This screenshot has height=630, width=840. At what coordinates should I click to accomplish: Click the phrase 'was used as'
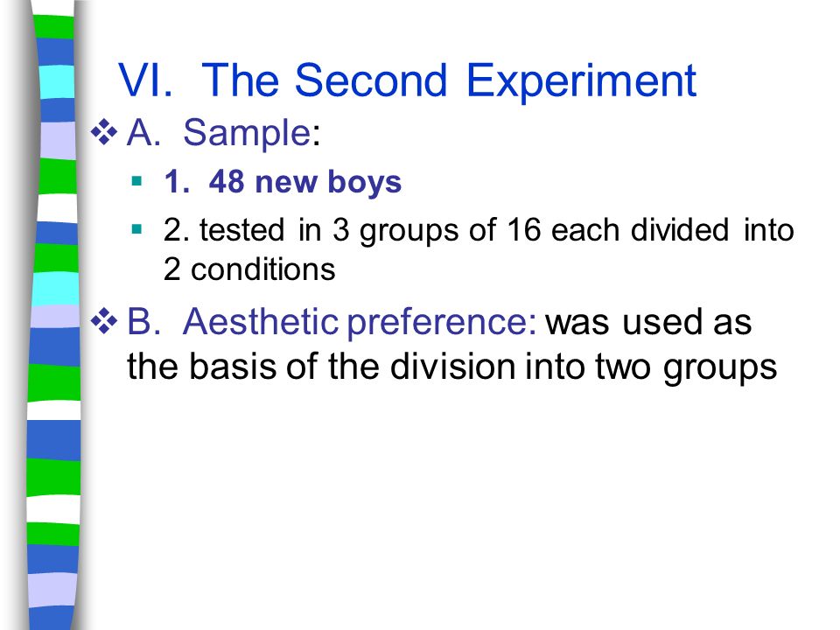648,322
